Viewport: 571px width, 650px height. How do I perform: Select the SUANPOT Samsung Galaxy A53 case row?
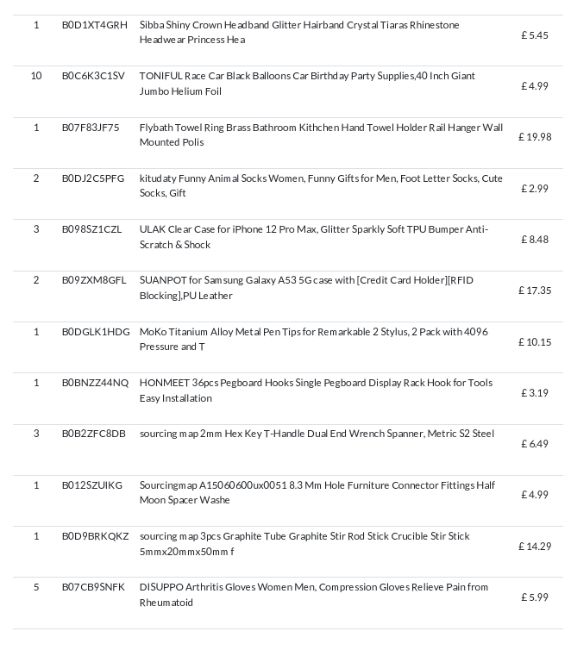tap(288, 291)
